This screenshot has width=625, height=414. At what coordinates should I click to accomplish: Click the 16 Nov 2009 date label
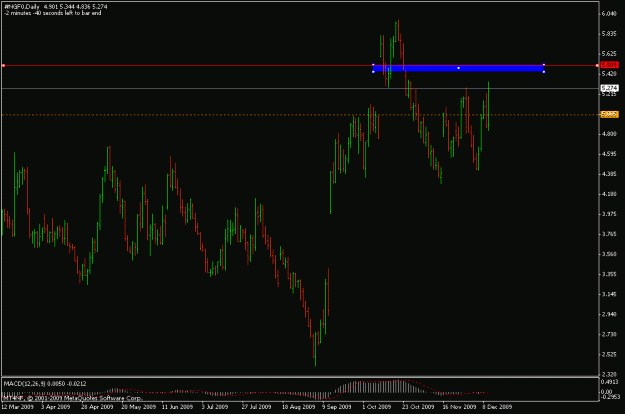click(x=459, y=407)
